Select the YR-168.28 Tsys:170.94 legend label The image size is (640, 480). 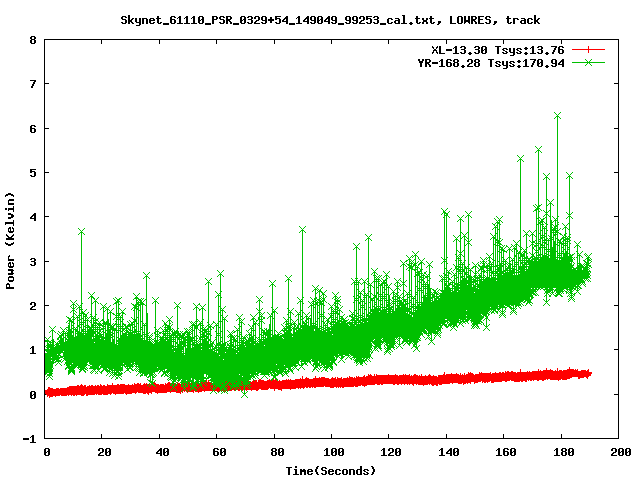pyautogui.click(x=488, y=62)
